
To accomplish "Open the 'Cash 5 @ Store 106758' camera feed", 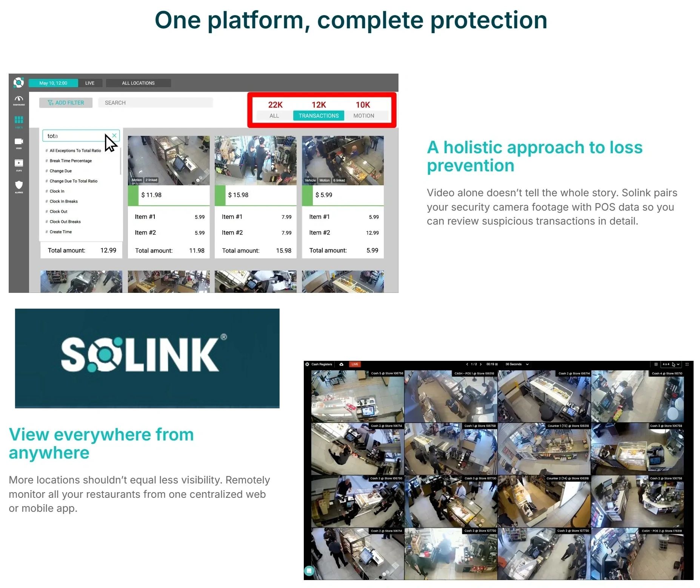I will click(357, 396).
